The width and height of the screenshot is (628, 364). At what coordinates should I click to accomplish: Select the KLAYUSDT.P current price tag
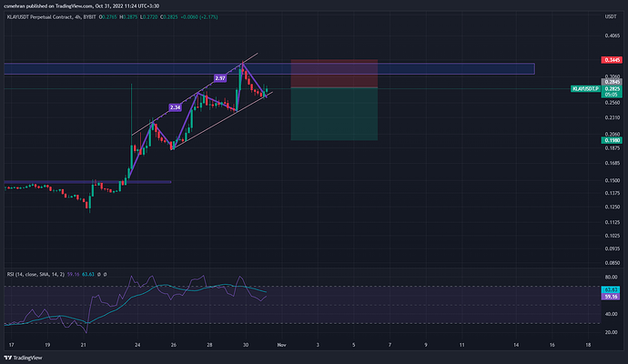(x=585, y=88)
